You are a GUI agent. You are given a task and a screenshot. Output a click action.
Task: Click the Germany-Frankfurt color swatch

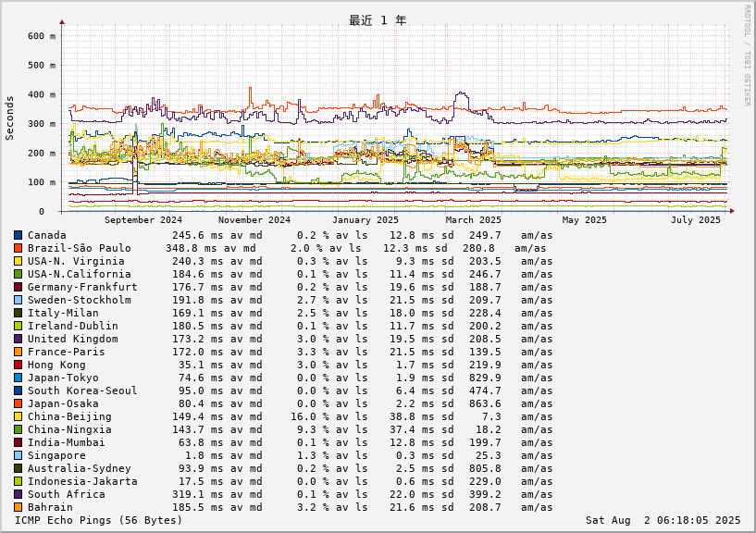click(18, 288)
